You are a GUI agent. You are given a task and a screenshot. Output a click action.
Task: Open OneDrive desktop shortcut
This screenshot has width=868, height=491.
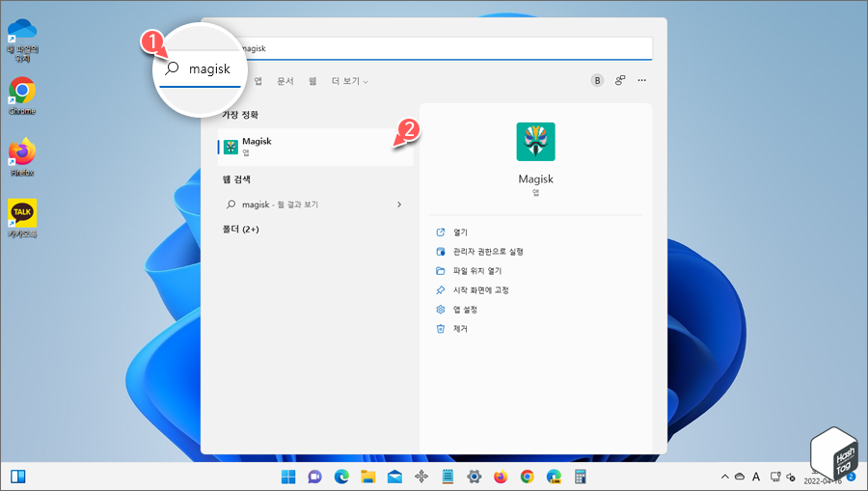[22, 40]
